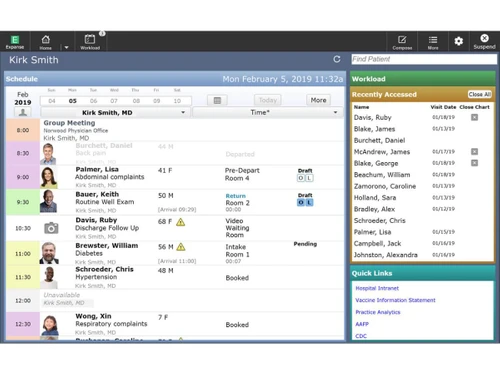Open Group Meeting appointment at 8:00
Viewport: 500px width, 375px height.
click(x=192, y=130)
